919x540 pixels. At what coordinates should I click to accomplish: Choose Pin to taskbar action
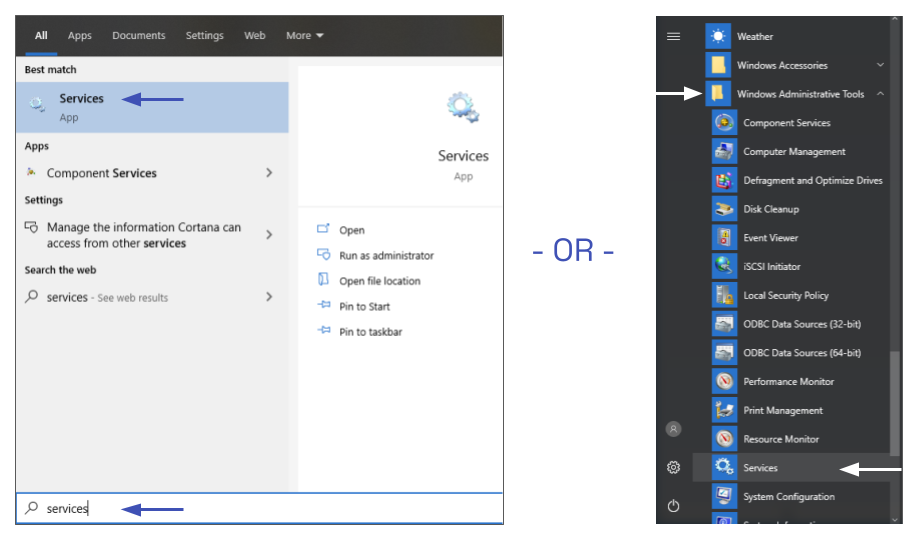tap(370, 331)
